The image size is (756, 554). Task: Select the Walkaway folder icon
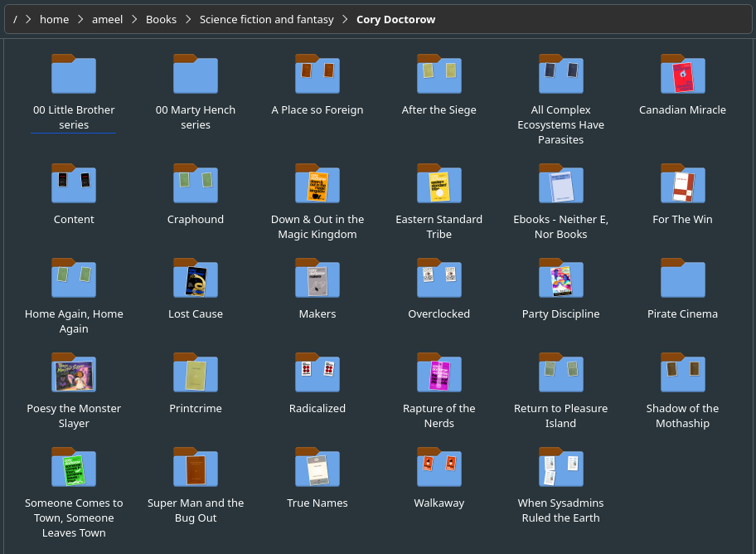[x=439, y=467]
